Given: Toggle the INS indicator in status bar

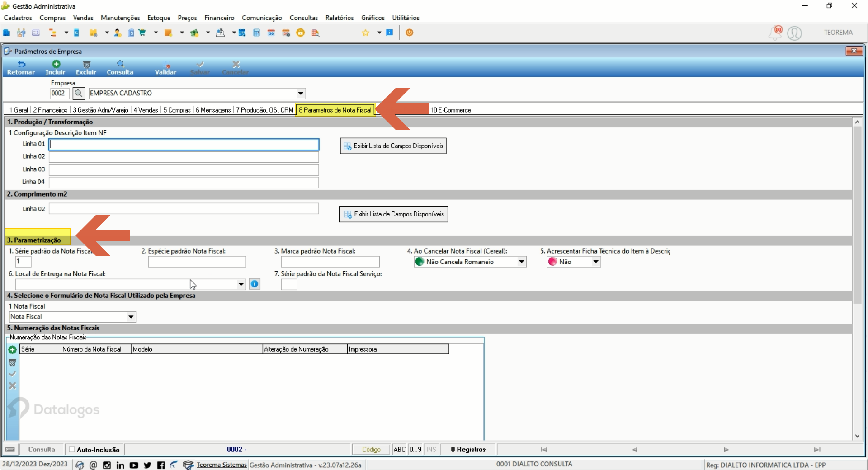Looking at the screenshot, I should (x=431, y=449).
